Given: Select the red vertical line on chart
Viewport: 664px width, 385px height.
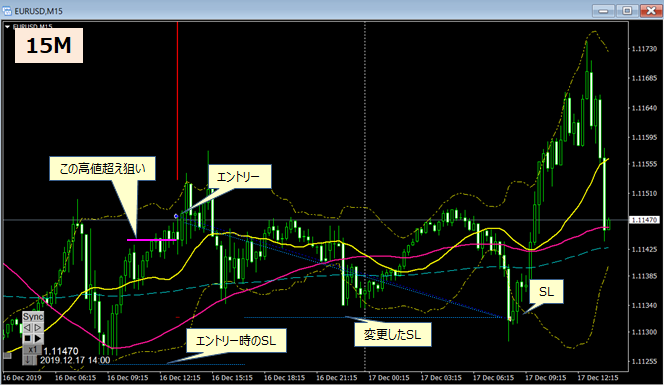Looking at the screenshot, I should point(177,102).
